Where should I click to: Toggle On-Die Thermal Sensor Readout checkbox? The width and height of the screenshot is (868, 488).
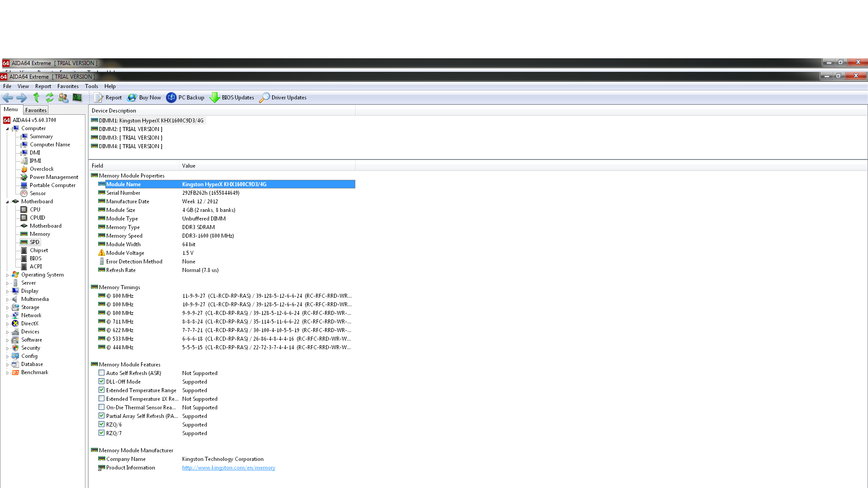click(x=101, y=407)
